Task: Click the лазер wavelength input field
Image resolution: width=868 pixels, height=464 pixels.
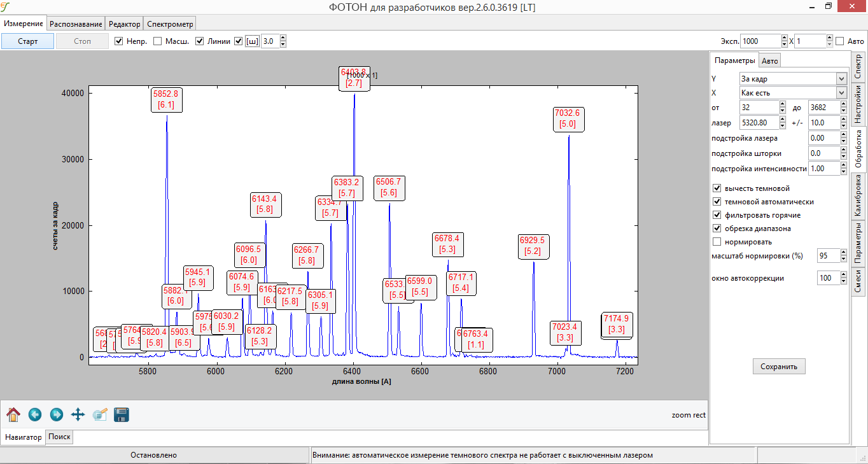Action: [759, 122]
